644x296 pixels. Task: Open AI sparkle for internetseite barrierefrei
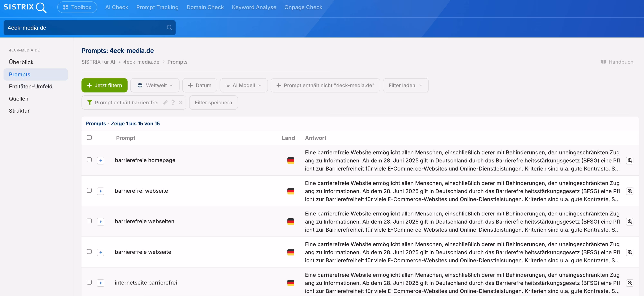(100, 283)
